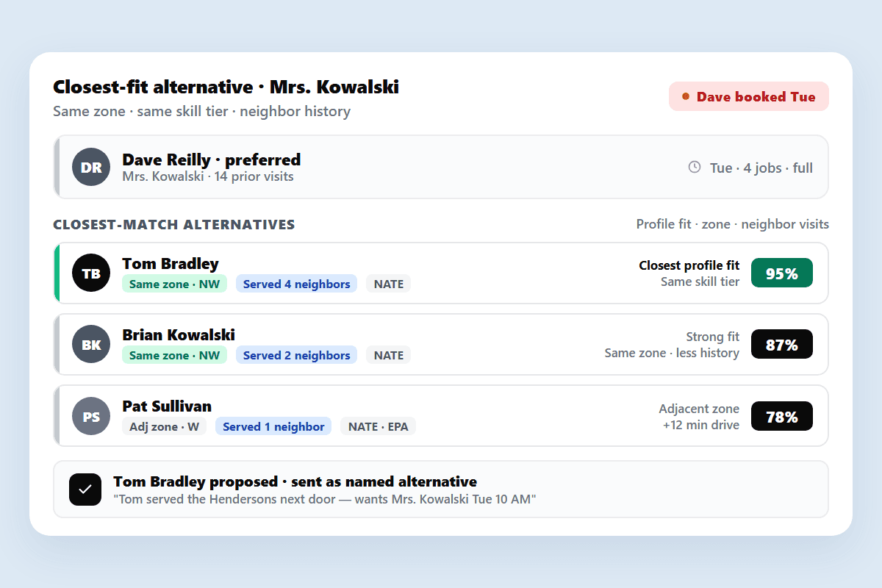The image size is (882, 588).
Task: Select Tom Bradley's Same zone NW tag
Action: [174, 284]
